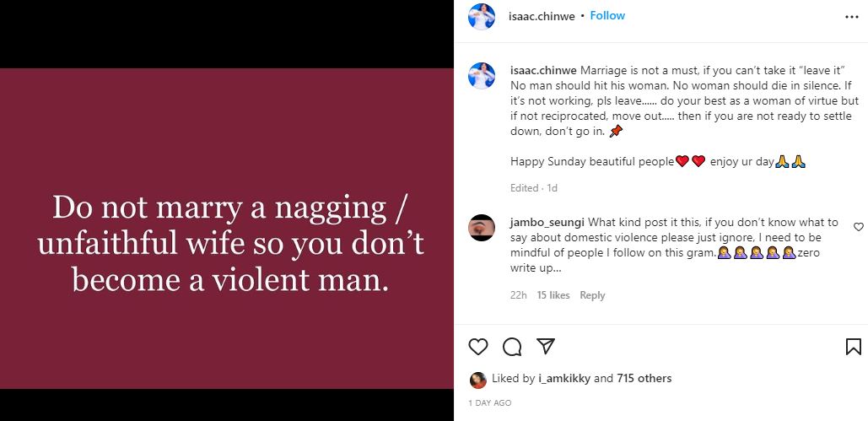Follow the isaac.chinwe account

click(x=607, y=16)
